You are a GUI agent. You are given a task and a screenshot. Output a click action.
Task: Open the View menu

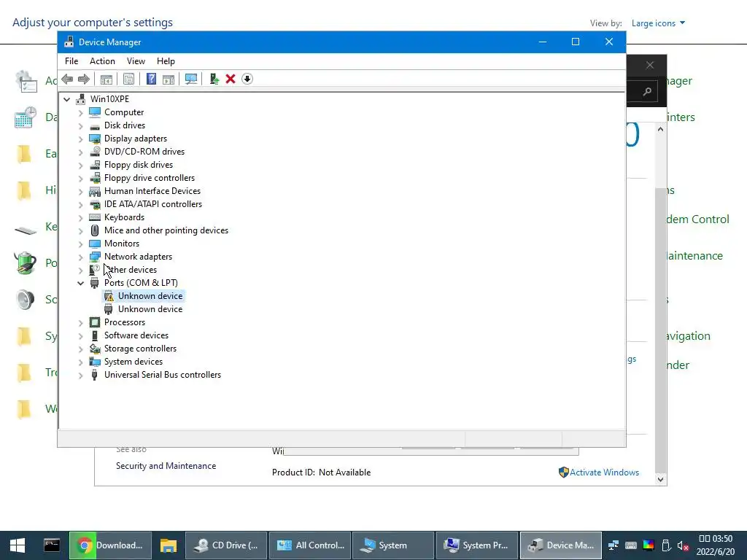pyautogui.click(x=136, y=61)
